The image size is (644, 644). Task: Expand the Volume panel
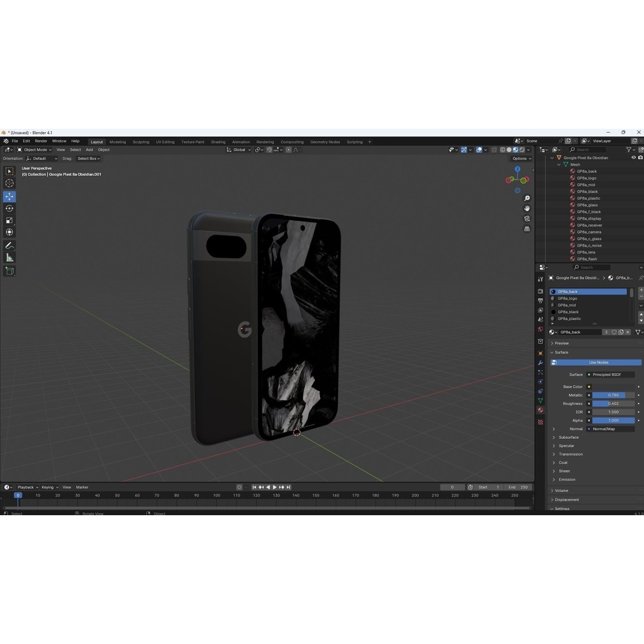[x=561, y=491]
